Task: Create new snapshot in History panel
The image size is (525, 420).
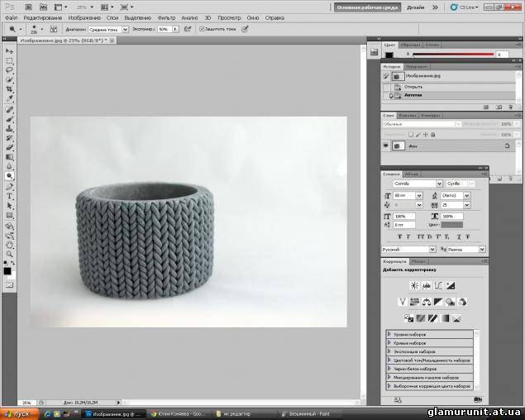Action: tap(499, 107)
